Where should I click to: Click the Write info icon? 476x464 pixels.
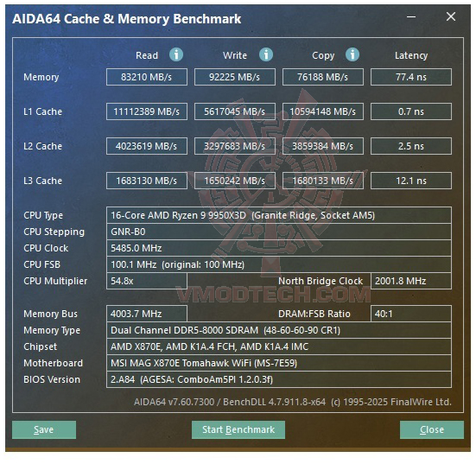click(x=266, y=55)
